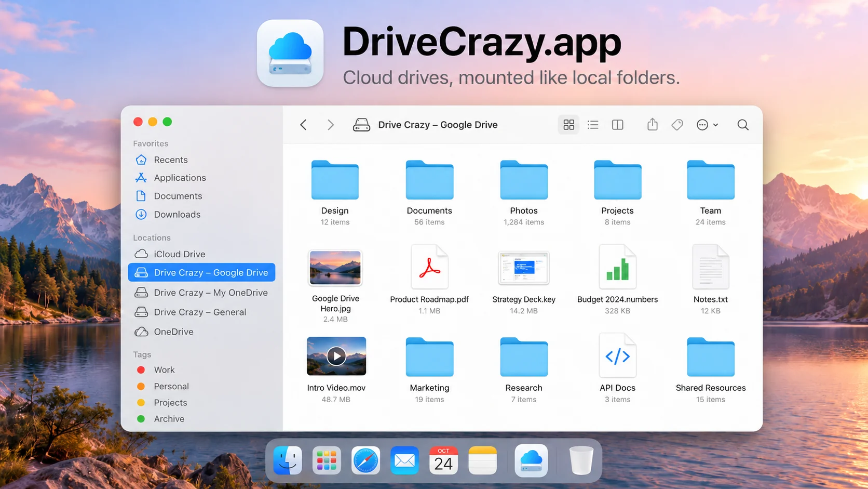The width and height of the screenshot is (868, 489).
Task: Select Drive Crazy – Google Drive location
Action: pos(201,272)
